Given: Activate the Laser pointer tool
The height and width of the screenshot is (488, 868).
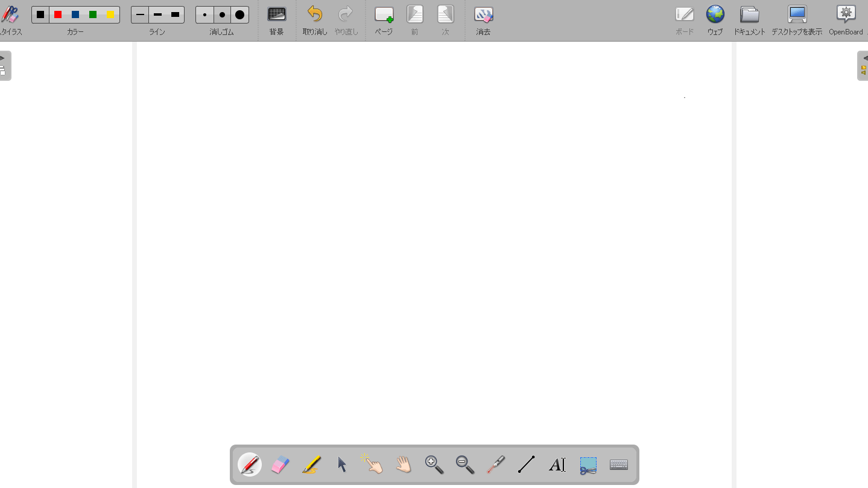Looking at the screenshot, I should point(496,464).
